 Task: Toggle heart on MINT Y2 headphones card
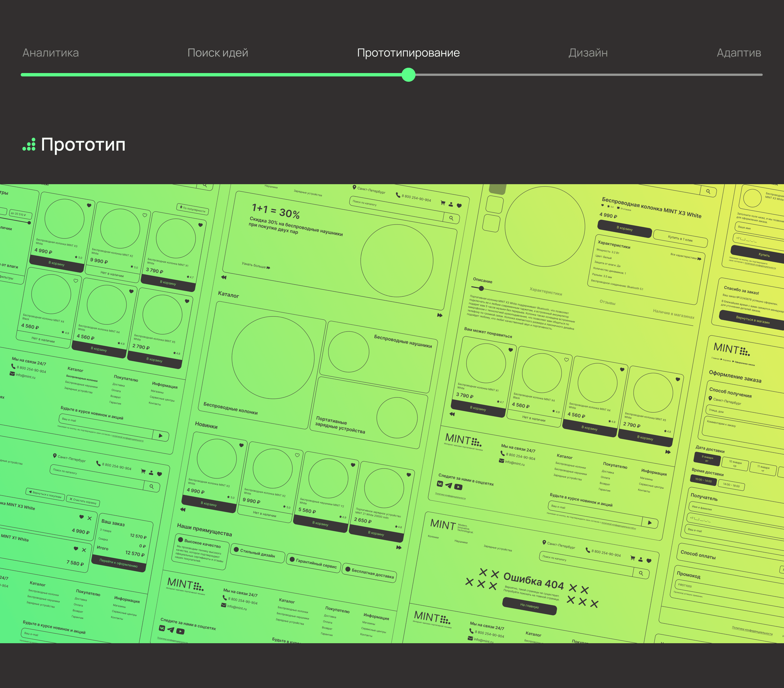(353, 465)
